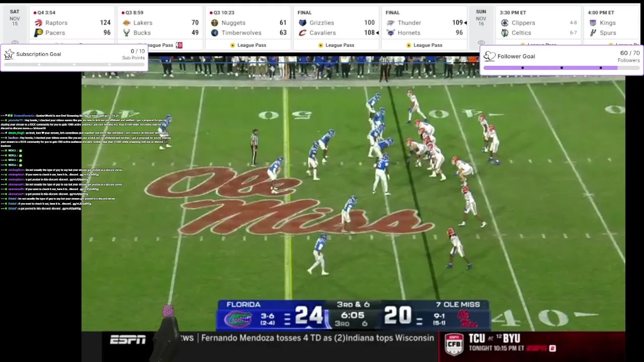
Task: Click the Ole Miss logo in scorebug
Action: 467,319
